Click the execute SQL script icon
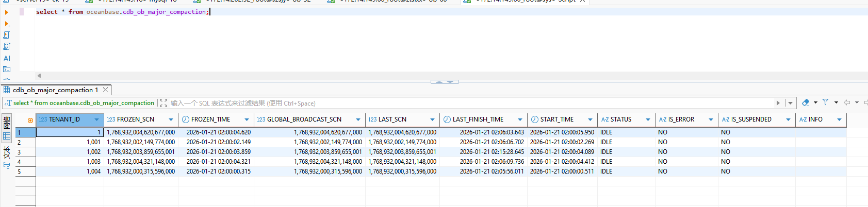 (x=7, y=35)
